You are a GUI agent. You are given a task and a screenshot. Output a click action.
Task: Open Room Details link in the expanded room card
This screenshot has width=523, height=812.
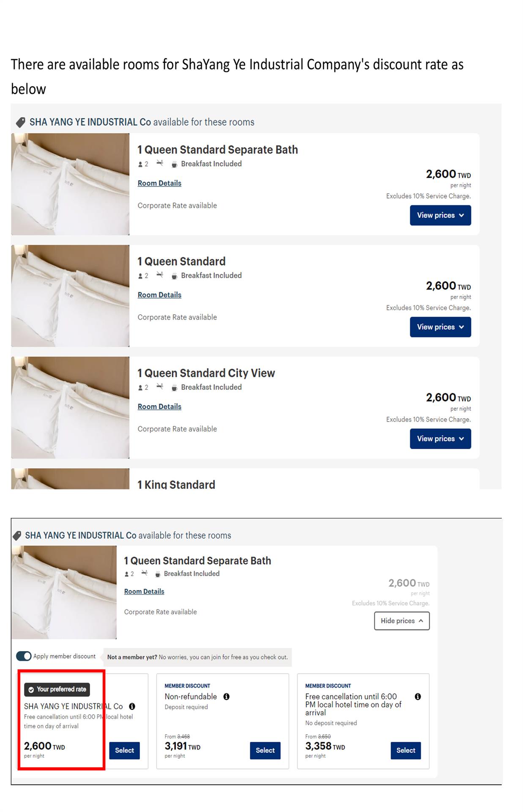coord(144,591)
